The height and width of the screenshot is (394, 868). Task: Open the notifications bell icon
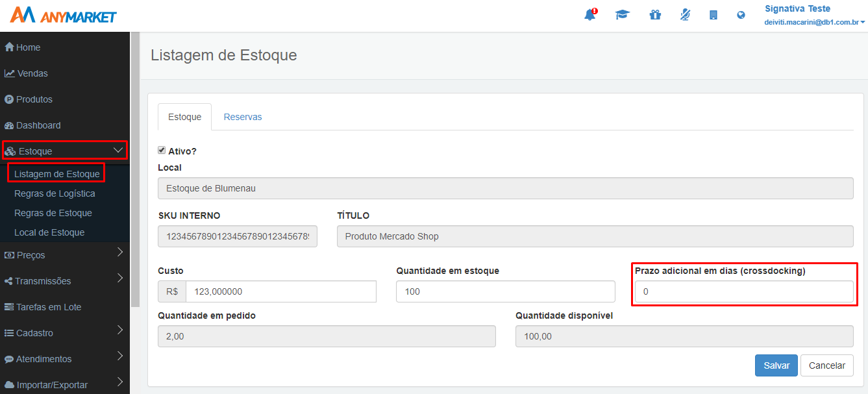(590, 15)
